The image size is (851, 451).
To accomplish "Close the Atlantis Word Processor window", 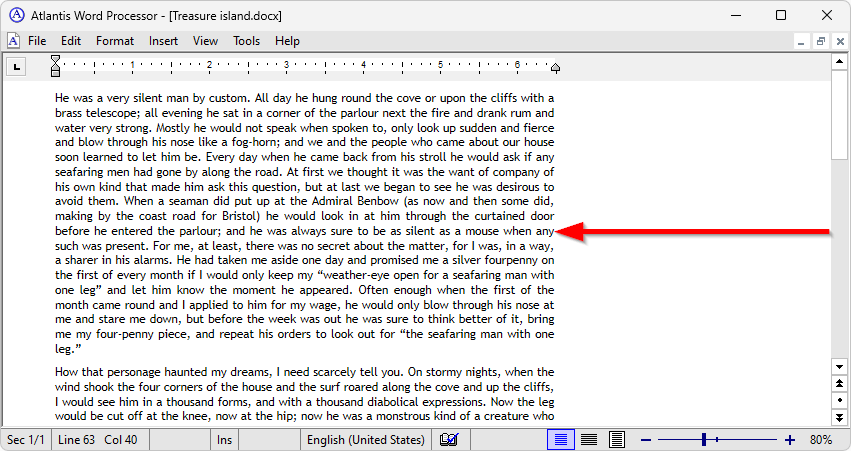I will pos(827,15).
